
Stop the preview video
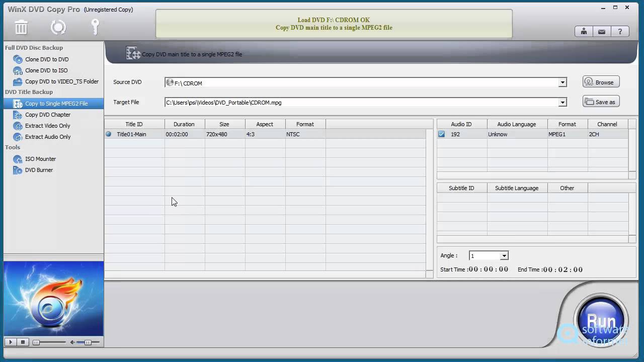click(x=23, y=342)
